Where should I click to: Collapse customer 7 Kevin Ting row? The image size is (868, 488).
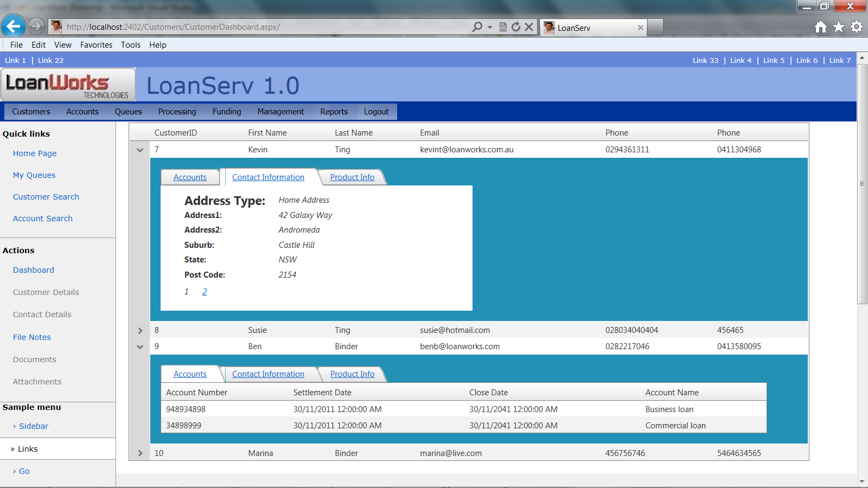(140, 150)
